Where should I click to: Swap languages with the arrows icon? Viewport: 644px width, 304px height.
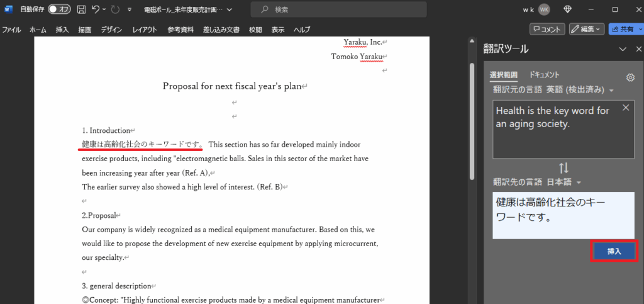pos(563,168)
